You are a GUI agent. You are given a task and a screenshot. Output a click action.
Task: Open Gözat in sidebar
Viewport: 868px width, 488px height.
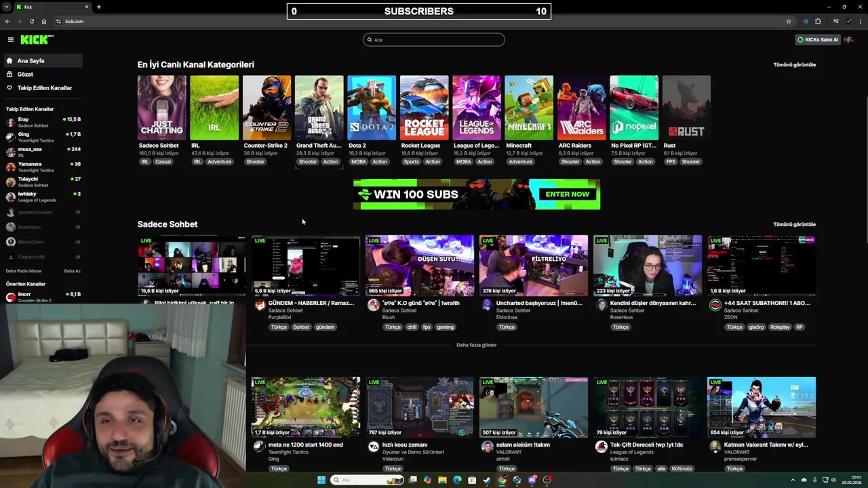pyautogui.click(x=42, y=75)
